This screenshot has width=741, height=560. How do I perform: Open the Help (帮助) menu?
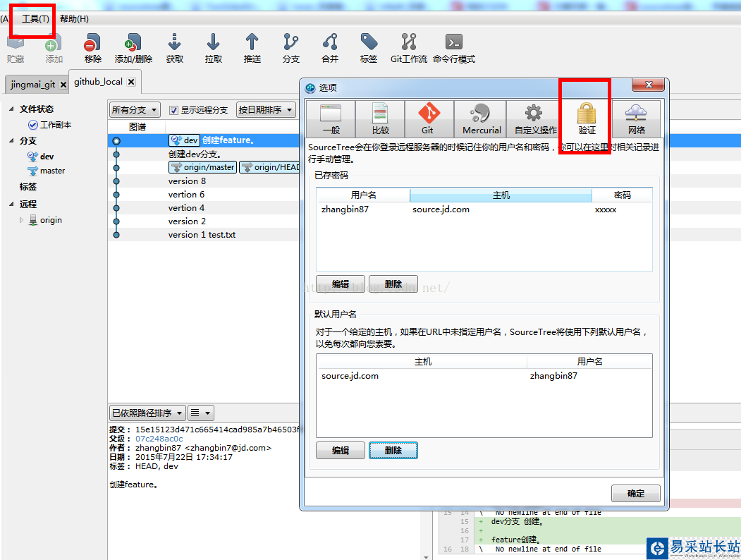[x=74, y=19]
